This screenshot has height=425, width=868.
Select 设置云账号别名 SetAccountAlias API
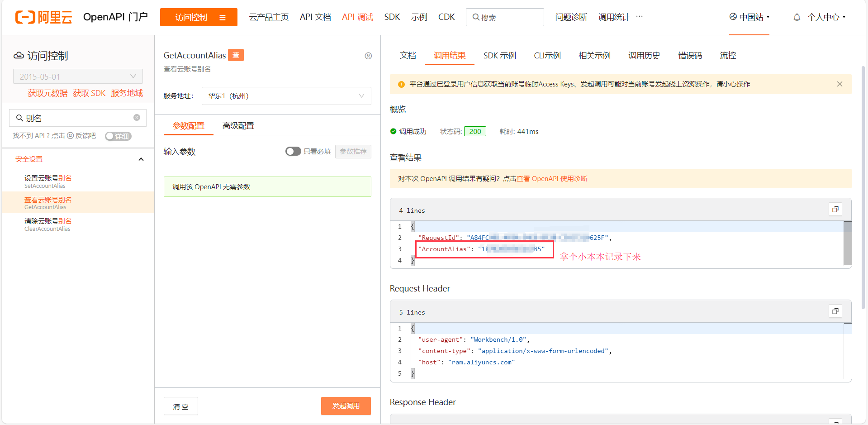[x=78, y=181]
